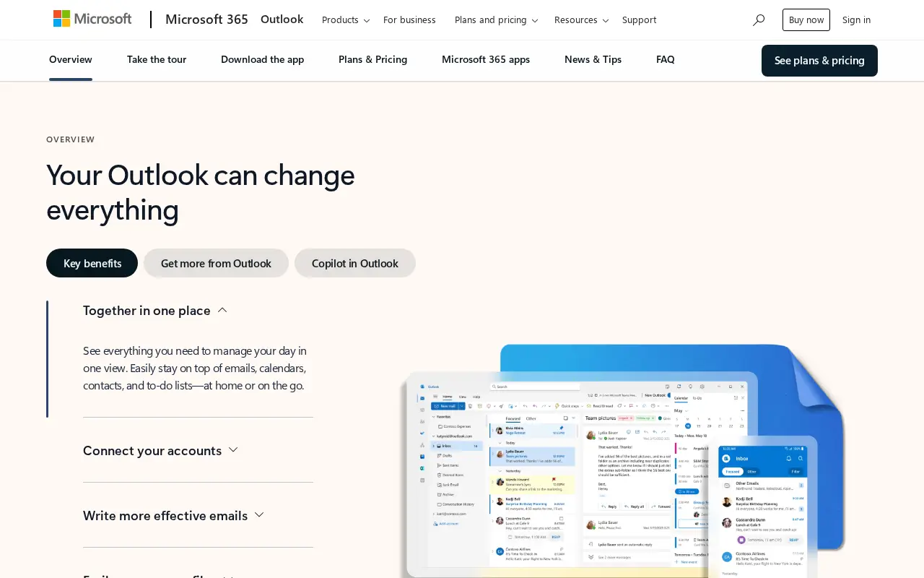Expand the Resources dropdown menu
This screenshot has height=578, width=924.
point(582,20)
